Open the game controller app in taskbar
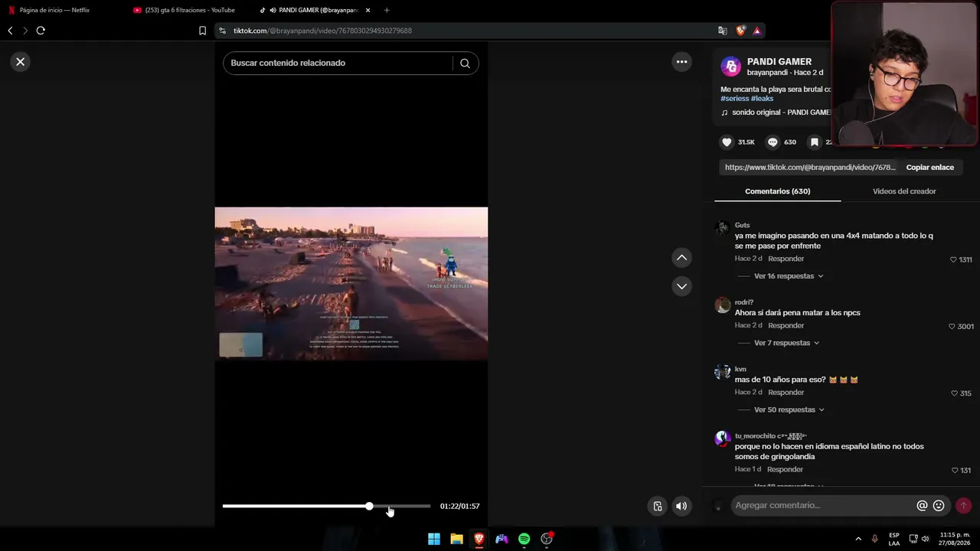Screen dimensions: 980x551 pos(501,539)
